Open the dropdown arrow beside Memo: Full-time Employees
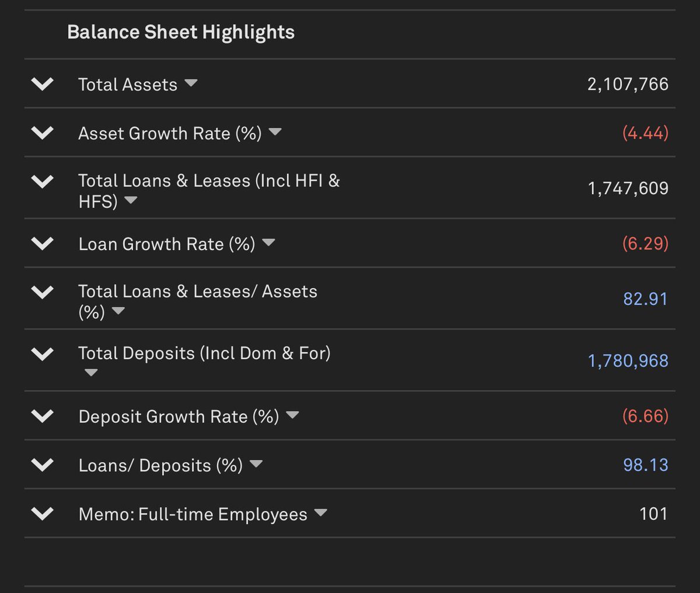This screenshot has width=700, height=593. (320, 513)
